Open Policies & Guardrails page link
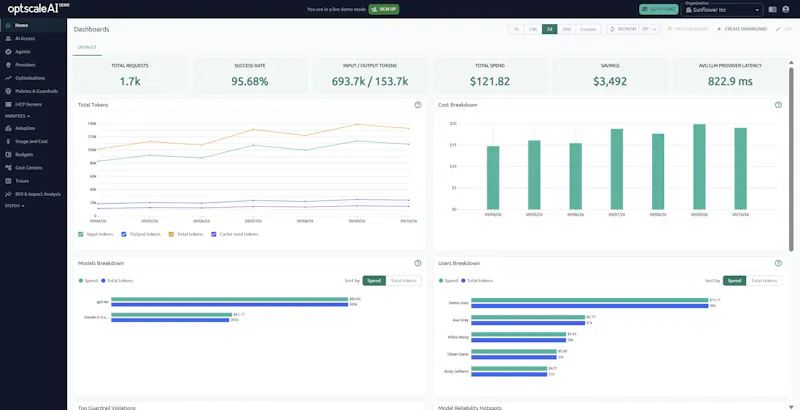This screenshot has width=800, height=410. [x=36, y=91]
